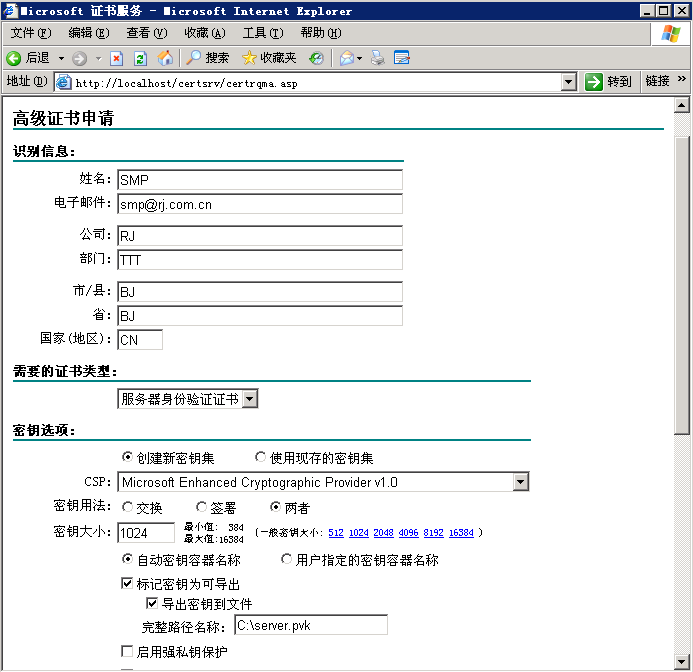
Task: Select 创建新密钥集 radio button
Action: [x=127, y=457]
